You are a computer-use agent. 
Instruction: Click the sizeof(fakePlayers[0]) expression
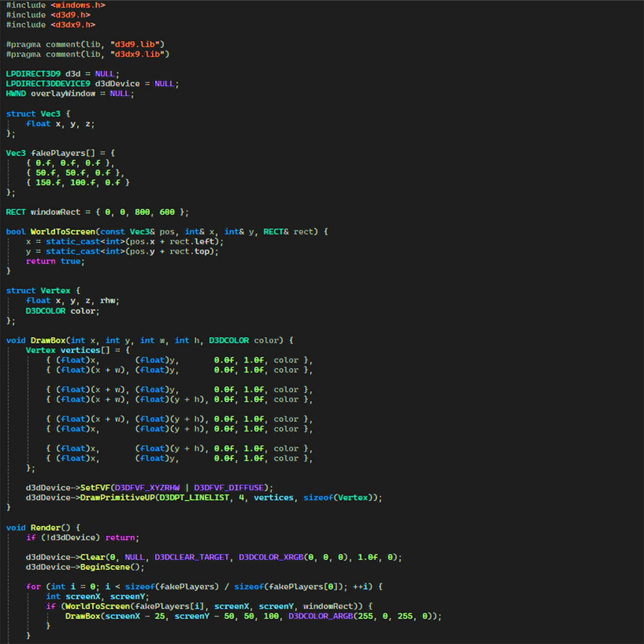point(288,587)
